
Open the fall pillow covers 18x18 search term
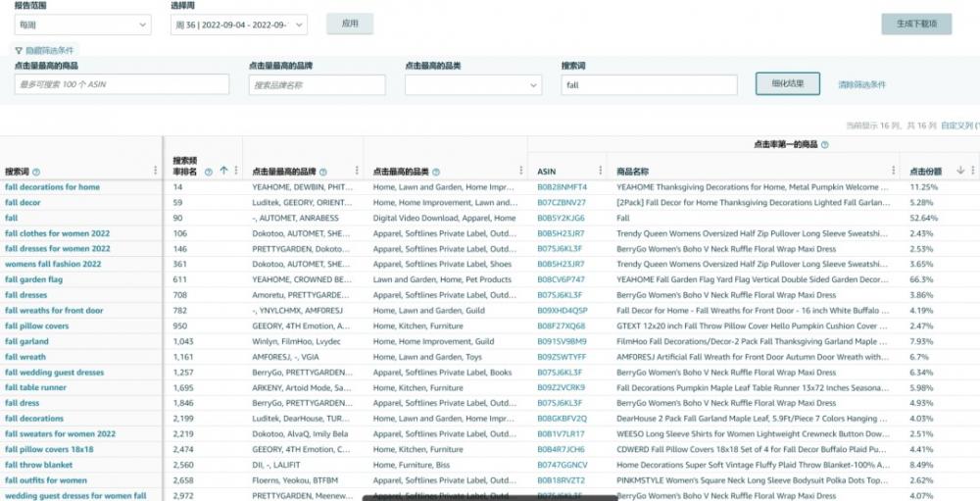(49, 450)
